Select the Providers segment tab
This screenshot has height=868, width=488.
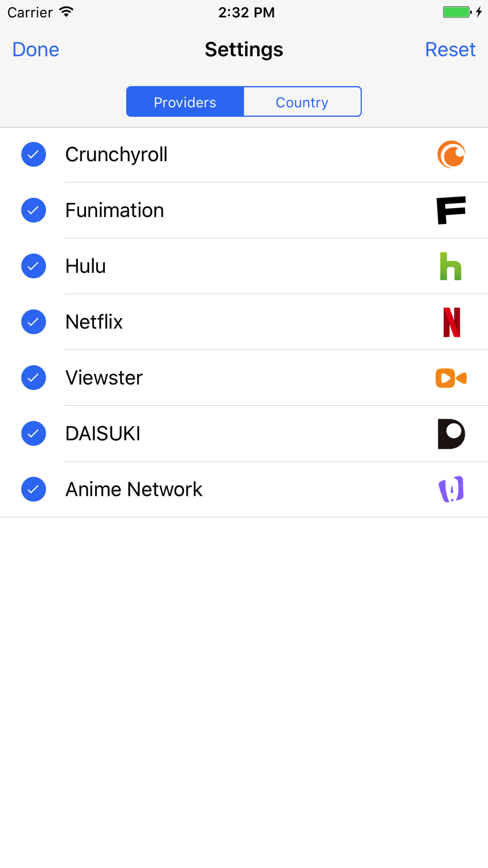click(x=185, y=102)
